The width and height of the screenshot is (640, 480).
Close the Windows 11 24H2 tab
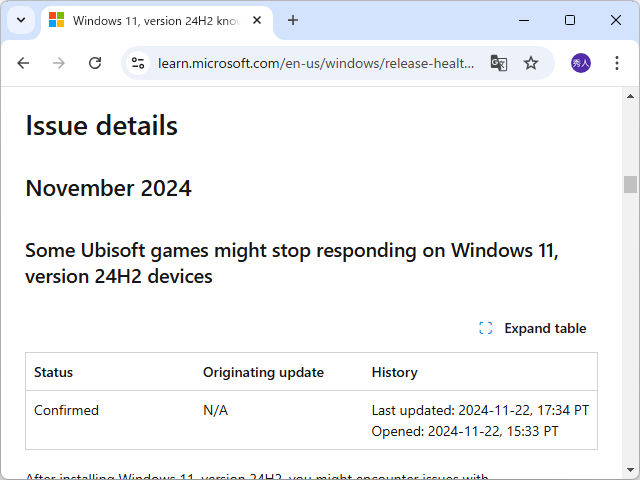point(257,20)
